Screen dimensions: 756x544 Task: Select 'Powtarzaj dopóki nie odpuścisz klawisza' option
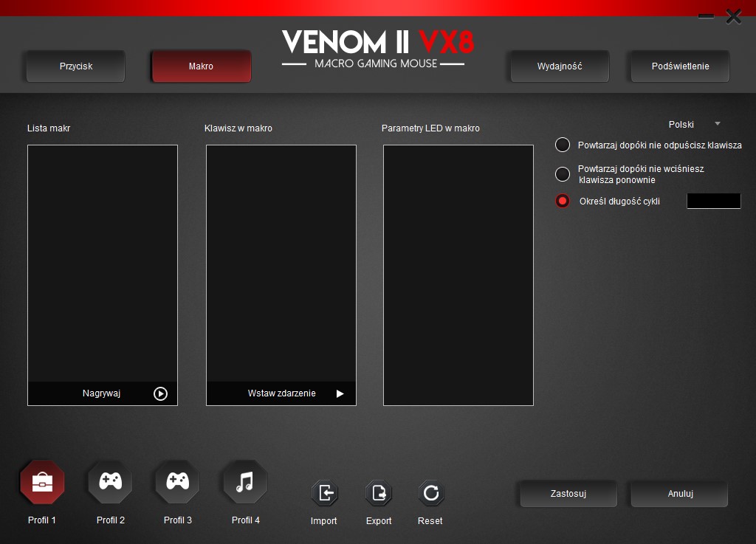[563, 145]
